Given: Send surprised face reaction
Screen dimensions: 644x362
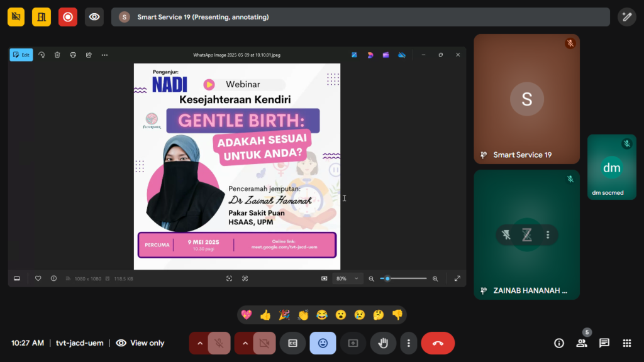Looking at the screenshot, I should pyautogui.click(x=340, y=315).
